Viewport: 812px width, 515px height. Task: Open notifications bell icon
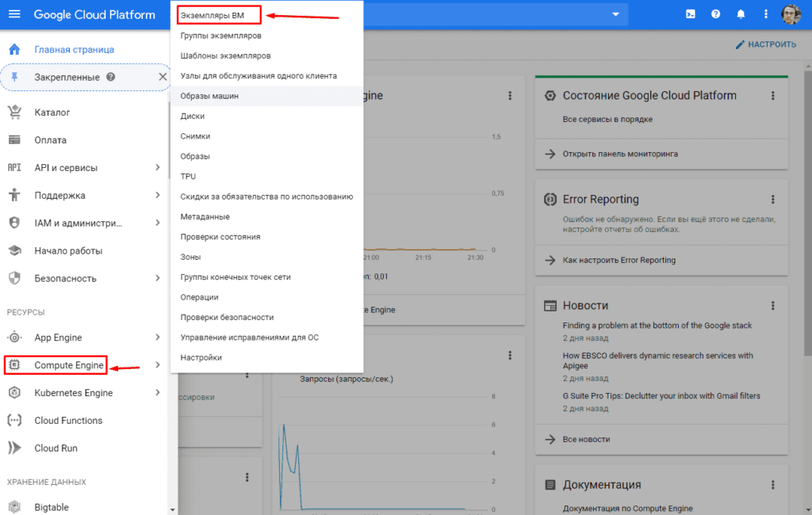741,14
